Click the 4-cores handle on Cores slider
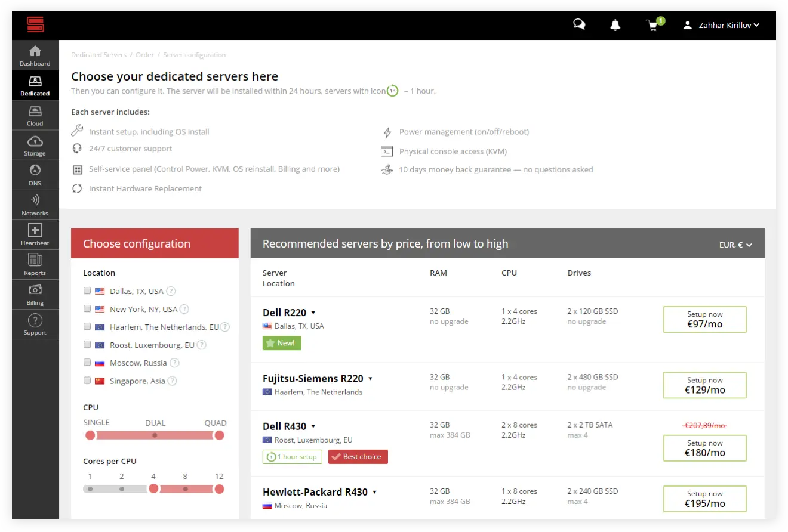 (x=153, y=489)
